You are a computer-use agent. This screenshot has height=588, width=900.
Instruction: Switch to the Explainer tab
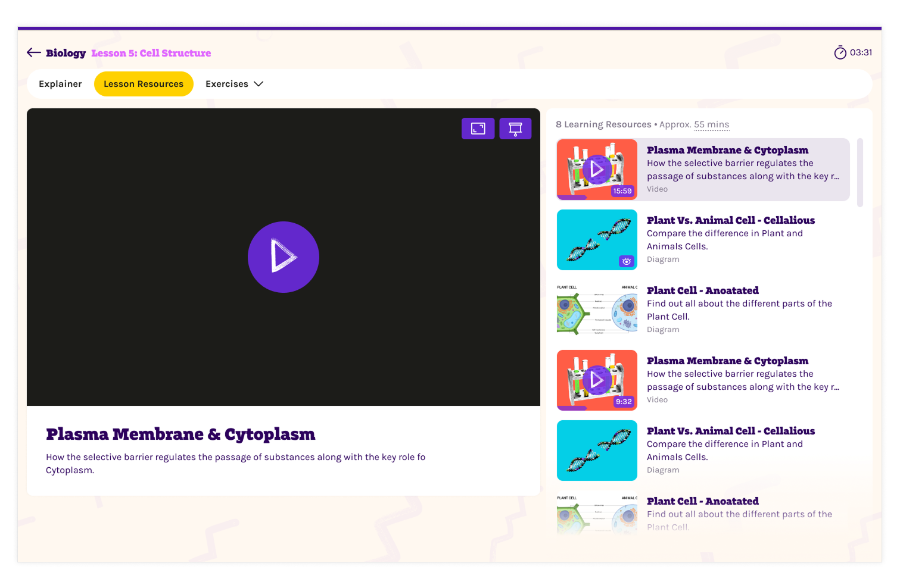click(60, 84)
